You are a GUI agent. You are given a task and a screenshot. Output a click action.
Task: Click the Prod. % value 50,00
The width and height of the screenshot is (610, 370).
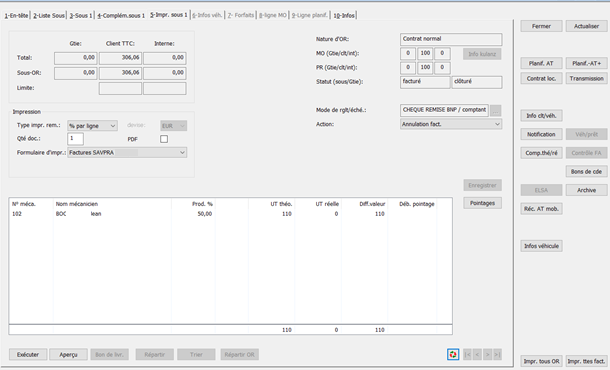(205, 214)
